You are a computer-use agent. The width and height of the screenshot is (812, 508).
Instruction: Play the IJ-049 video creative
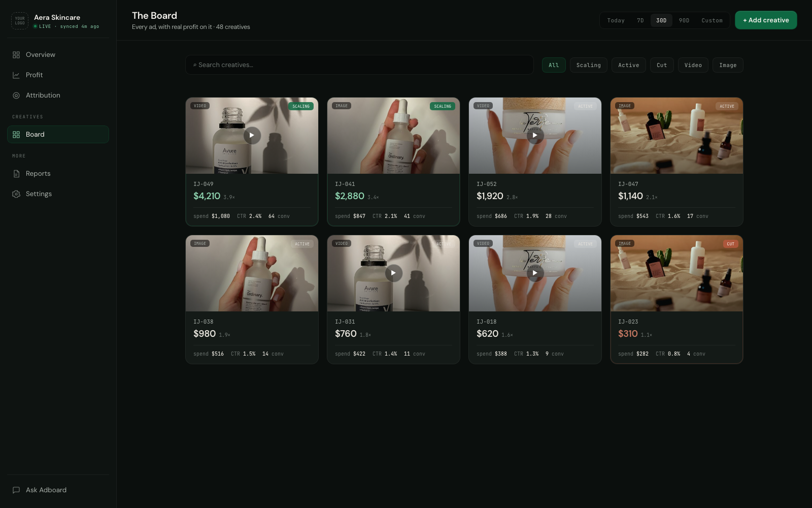coord(252,136)
